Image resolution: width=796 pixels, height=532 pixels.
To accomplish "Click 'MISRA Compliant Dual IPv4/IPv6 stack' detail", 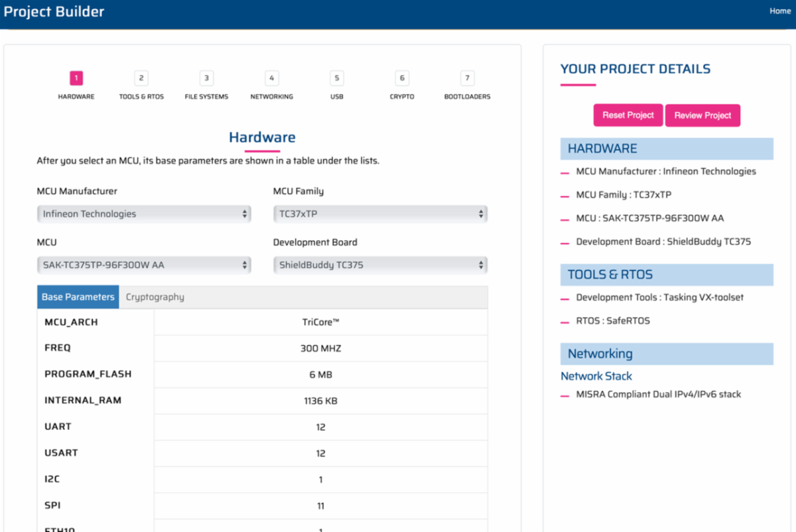I will (659, 395).
